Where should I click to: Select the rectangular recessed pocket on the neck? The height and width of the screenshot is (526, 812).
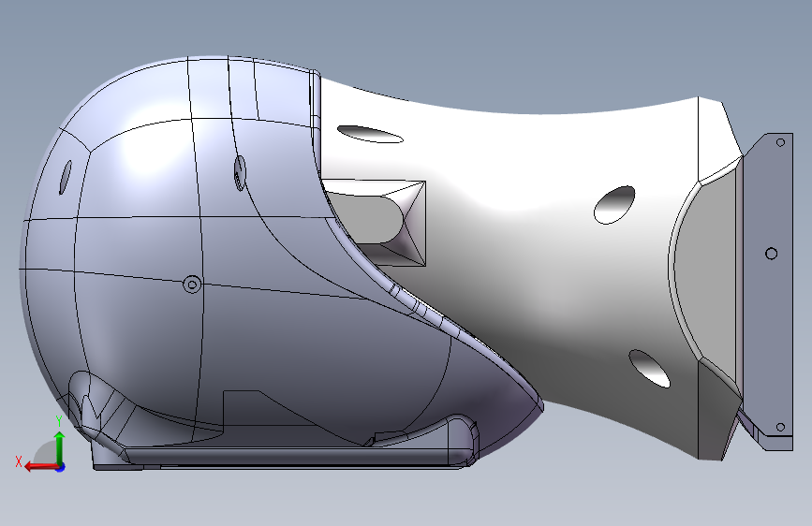click(x=374, y=223)
